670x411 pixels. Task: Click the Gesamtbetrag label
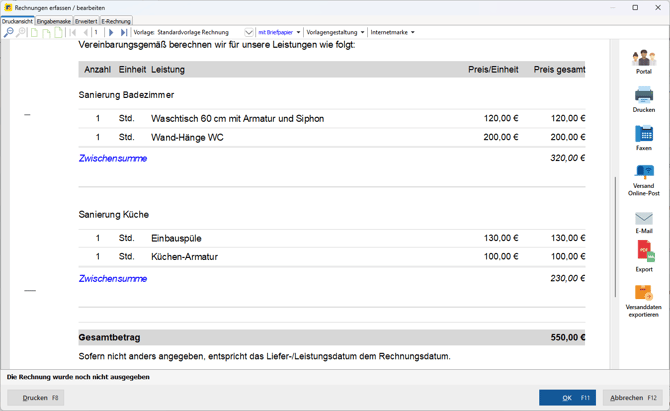[109, 338]
